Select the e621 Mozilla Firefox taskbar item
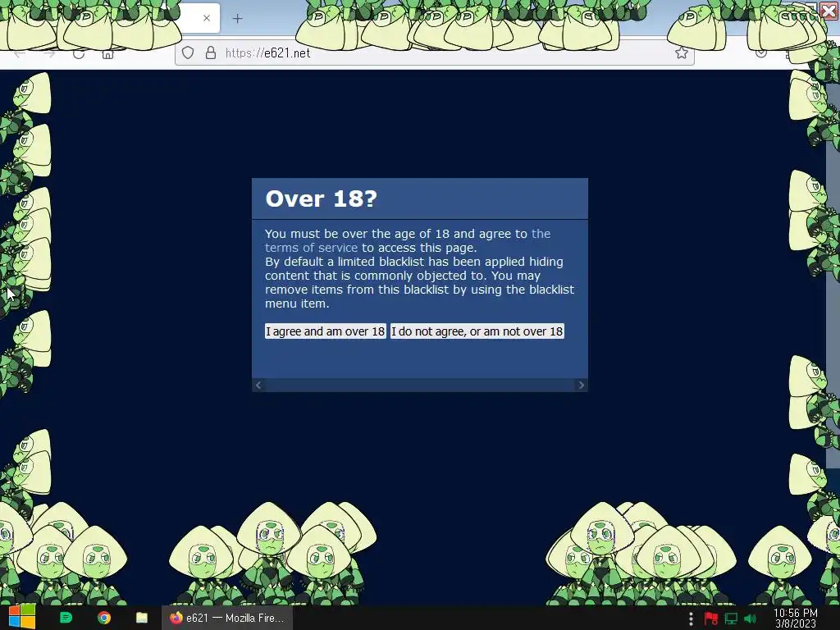Viewport: 840px width, 630px height. tap(227, 618)
